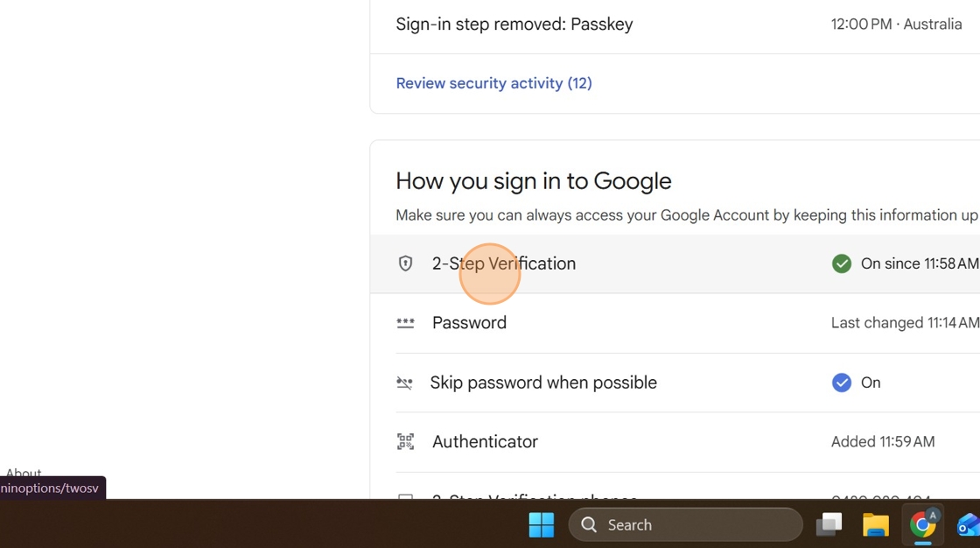Open Outlook from the taskbar
The image size is (980, 548).
coord(968,524)
